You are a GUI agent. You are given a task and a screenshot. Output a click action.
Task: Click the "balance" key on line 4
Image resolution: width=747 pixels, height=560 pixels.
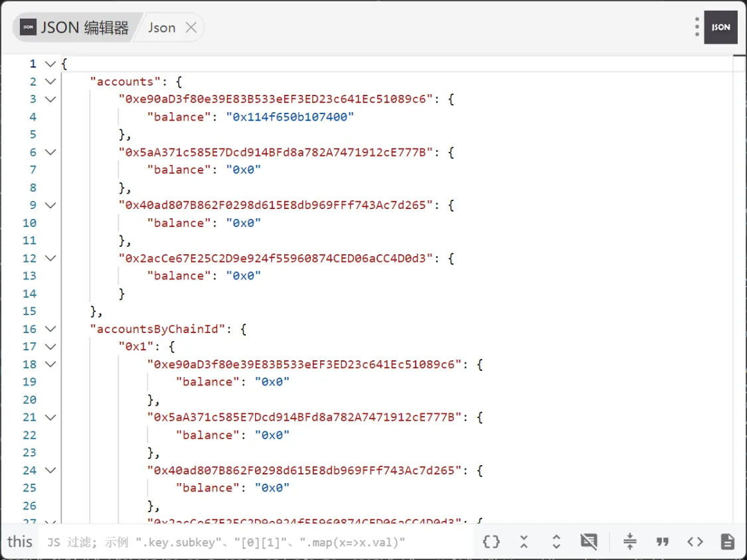pos(179,117)
